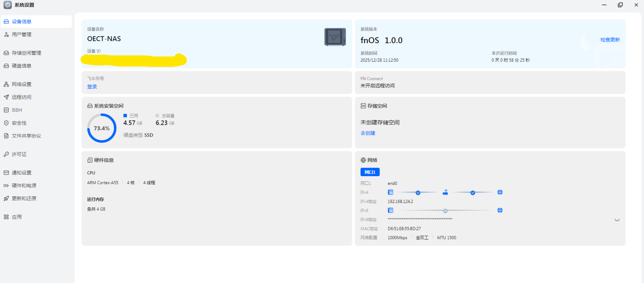Viewport: 644px width, 283px height.
Task: Click the 未创建存储空间 message
Action: coord(380,123)
